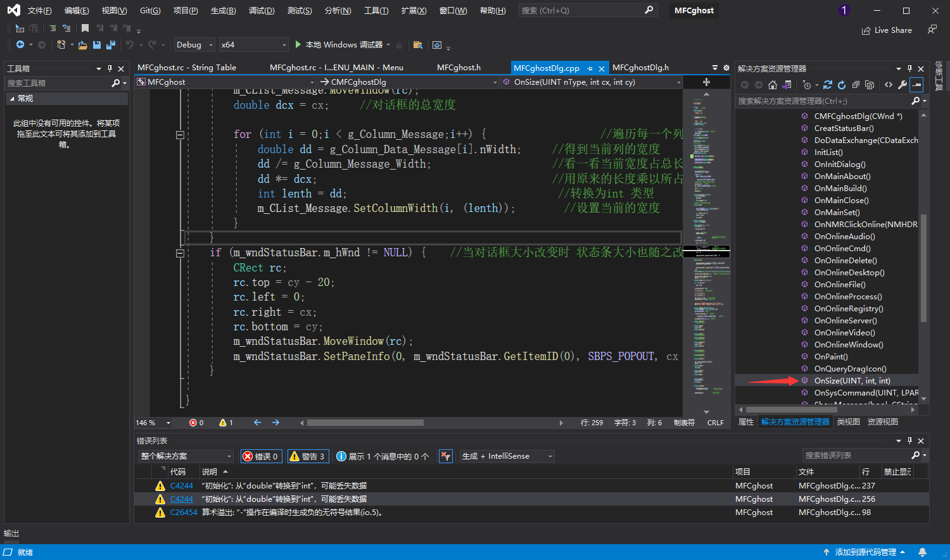Click the Open File folder icon
Viewport: 950px width, 560px height.
click(82, 45)
